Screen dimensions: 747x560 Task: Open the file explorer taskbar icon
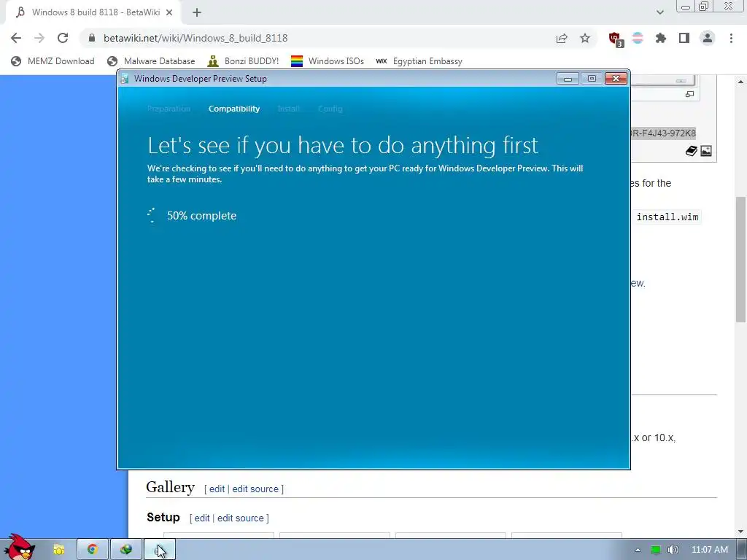pos(58,550)
